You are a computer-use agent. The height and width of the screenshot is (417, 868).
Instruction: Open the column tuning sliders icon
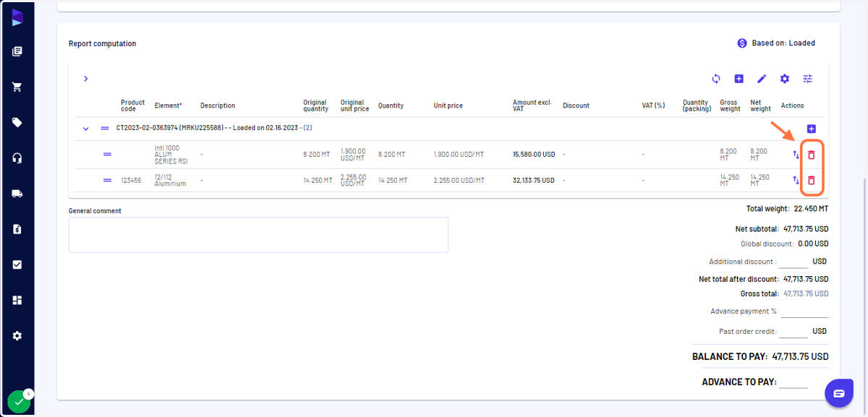point(807,79)
